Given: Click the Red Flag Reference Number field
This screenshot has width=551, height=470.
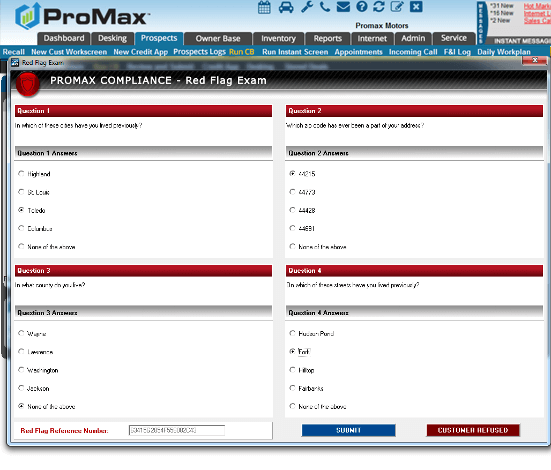Looking at the screenshot, I should [177, 430].
